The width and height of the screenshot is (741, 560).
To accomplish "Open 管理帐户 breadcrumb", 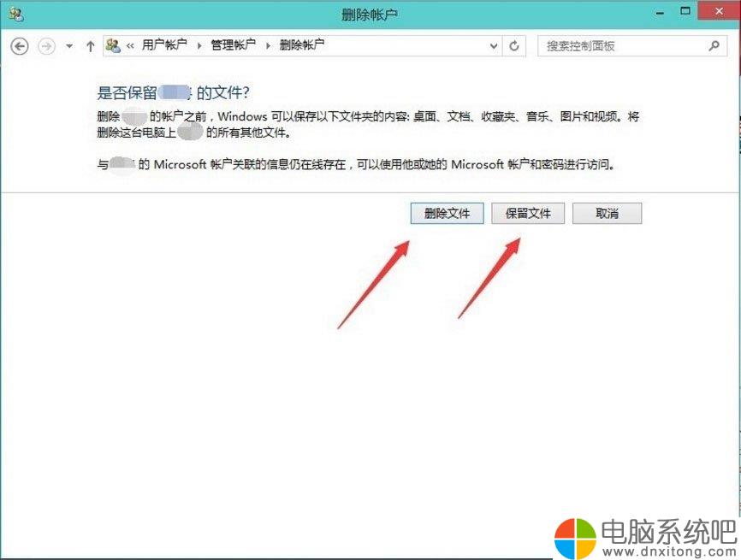I will (233, 44).
